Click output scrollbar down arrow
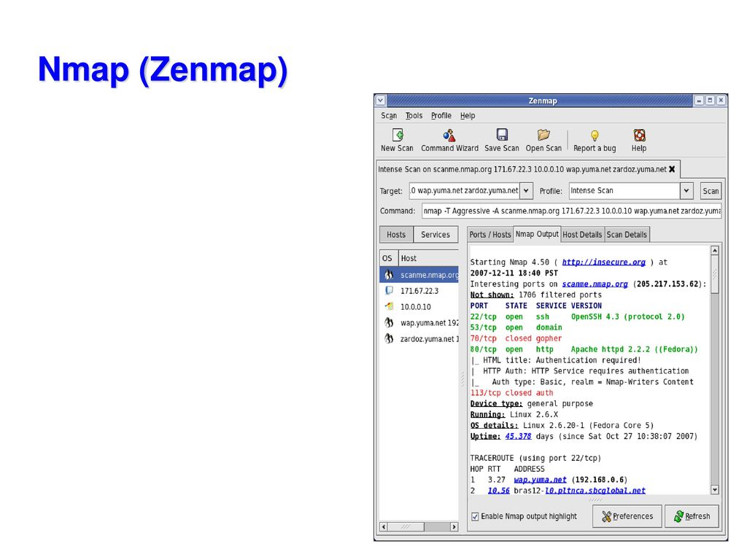This screenshot has height=560, width=747. tap(715, 489)
